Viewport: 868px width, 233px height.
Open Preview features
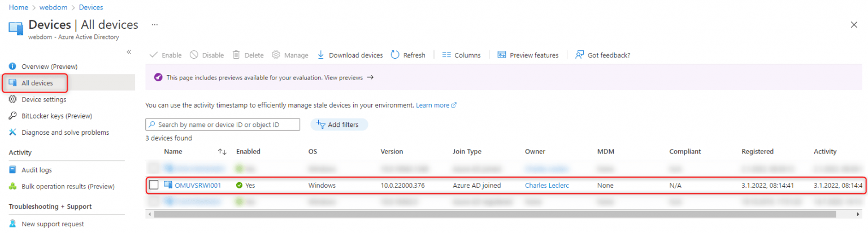click(x=528, y=55)
